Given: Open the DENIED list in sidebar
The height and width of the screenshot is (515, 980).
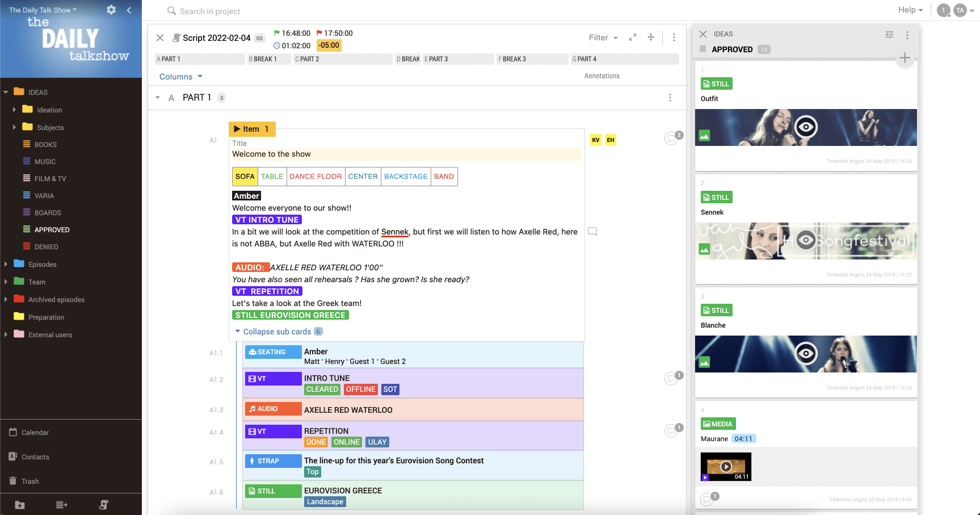Looking at the screenshot, I should [46, 247].
